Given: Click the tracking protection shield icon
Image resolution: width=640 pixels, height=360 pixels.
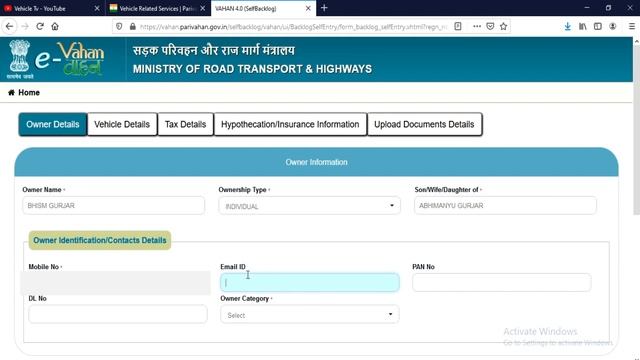Looking at the screenshot, I should 119,27.
